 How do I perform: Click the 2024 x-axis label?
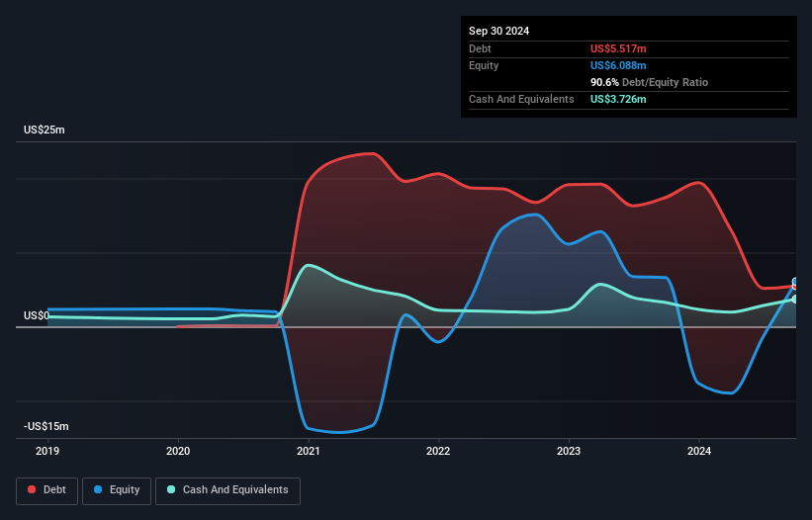pos(699,451)
